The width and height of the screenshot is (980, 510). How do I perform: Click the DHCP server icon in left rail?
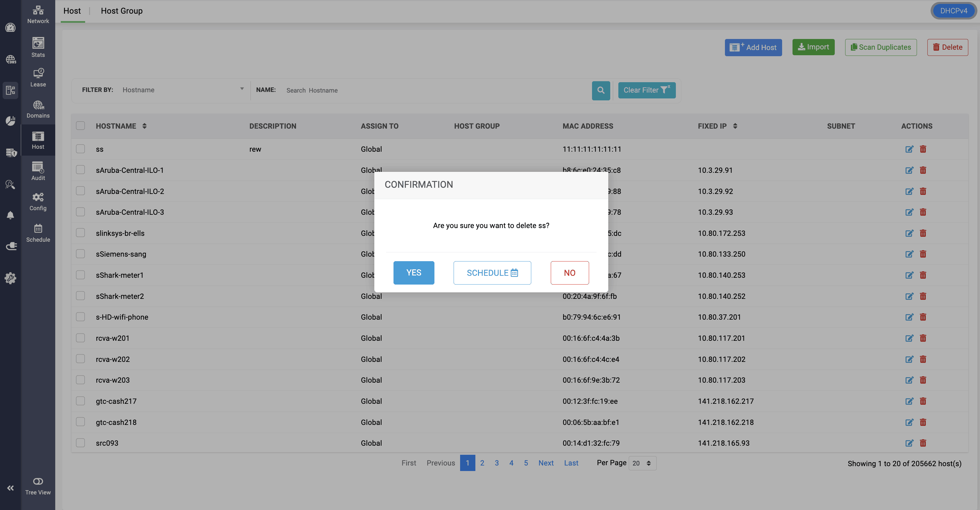pos(10,90)
